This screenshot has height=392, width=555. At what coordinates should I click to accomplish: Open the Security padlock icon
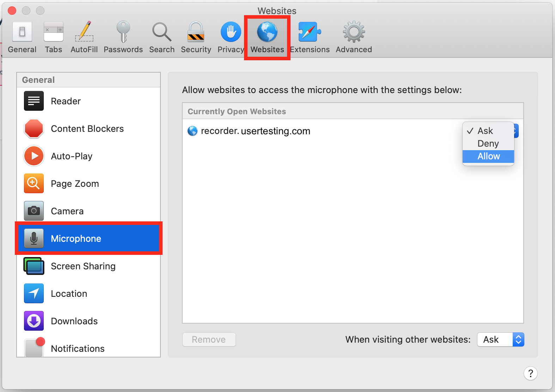click(x=196, y=32)
